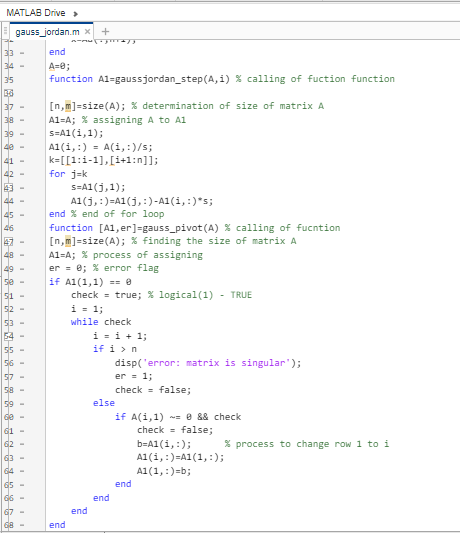This screenshot has height=533, width=460.
Task: Click 'i = i + 1;' statement
Action: tap(120, 336)
